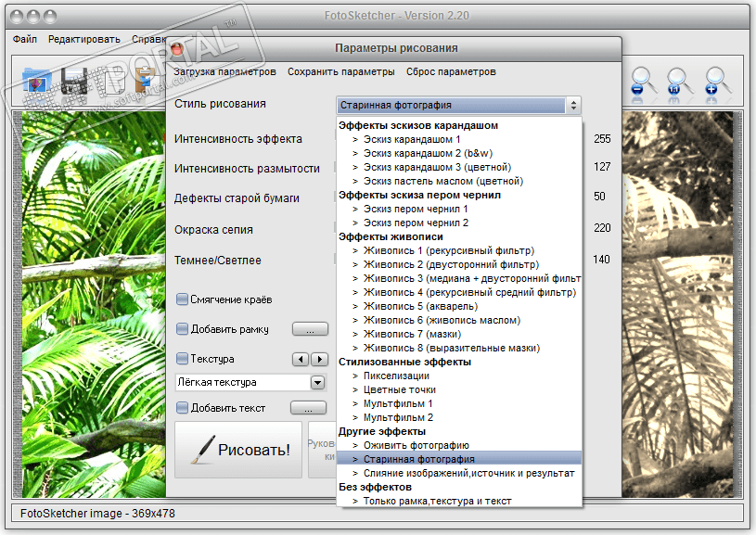
Task: Select highlighted Старинная фотография list item
Action: [x=459, y=459]
